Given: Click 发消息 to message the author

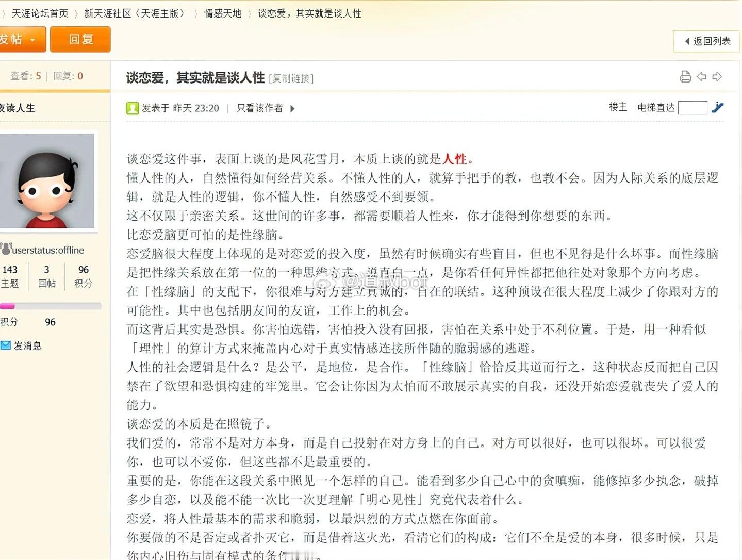Looking at the screenshot, I should tap(27, 346).
